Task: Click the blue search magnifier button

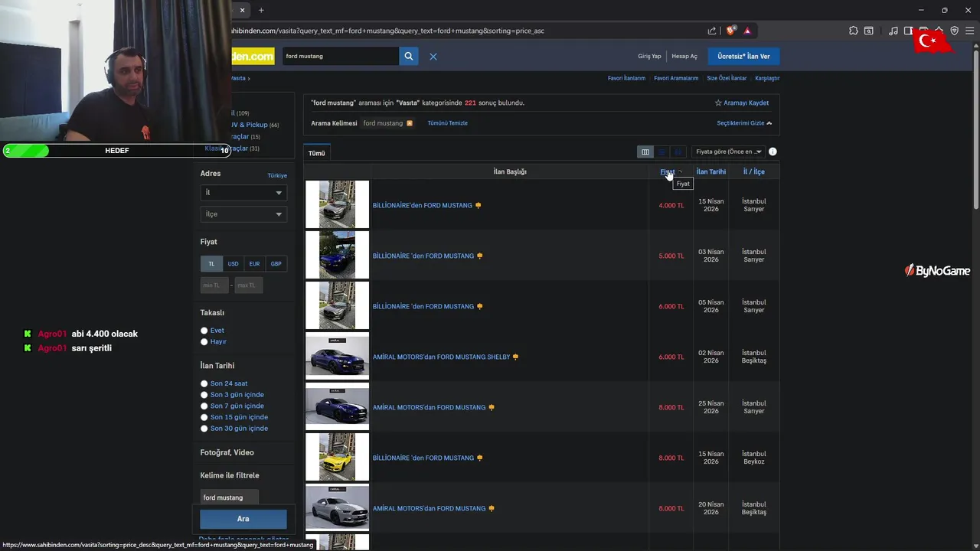Action: [409, 56]
